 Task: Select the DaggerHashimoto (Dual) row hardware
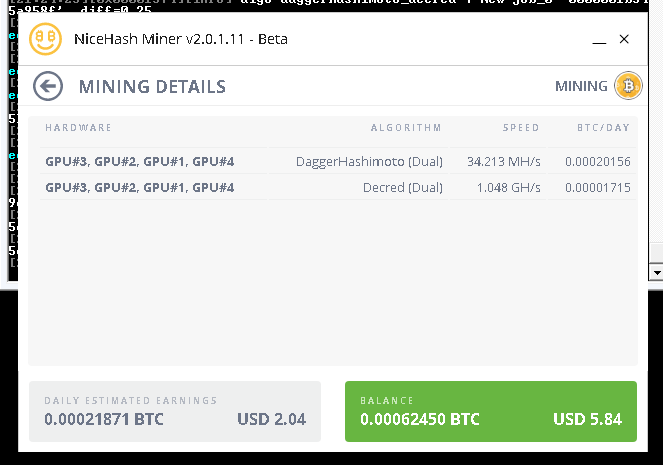(140, 161)
